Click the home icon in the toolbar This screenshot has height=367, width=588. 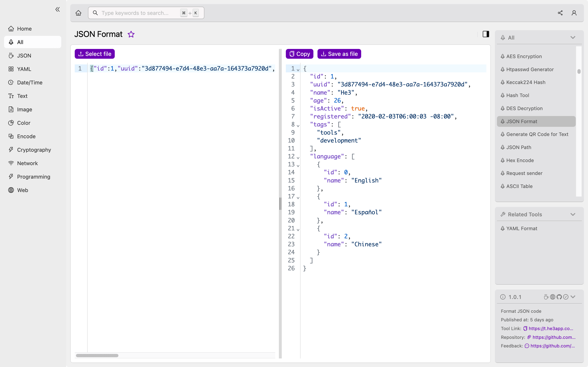click(x=78, y=13)
